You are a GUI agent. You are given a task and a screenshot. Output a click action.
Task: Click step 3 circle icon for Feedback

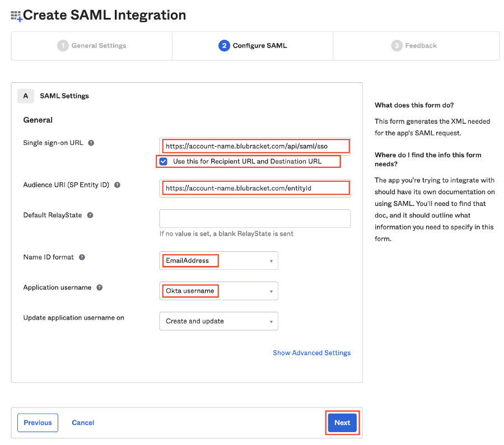tap(396, 46)
